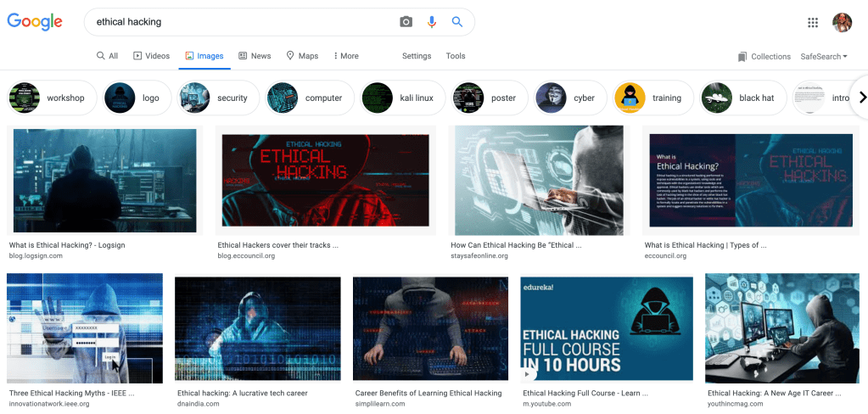Switch to the Videos tab

pos(151,56)
